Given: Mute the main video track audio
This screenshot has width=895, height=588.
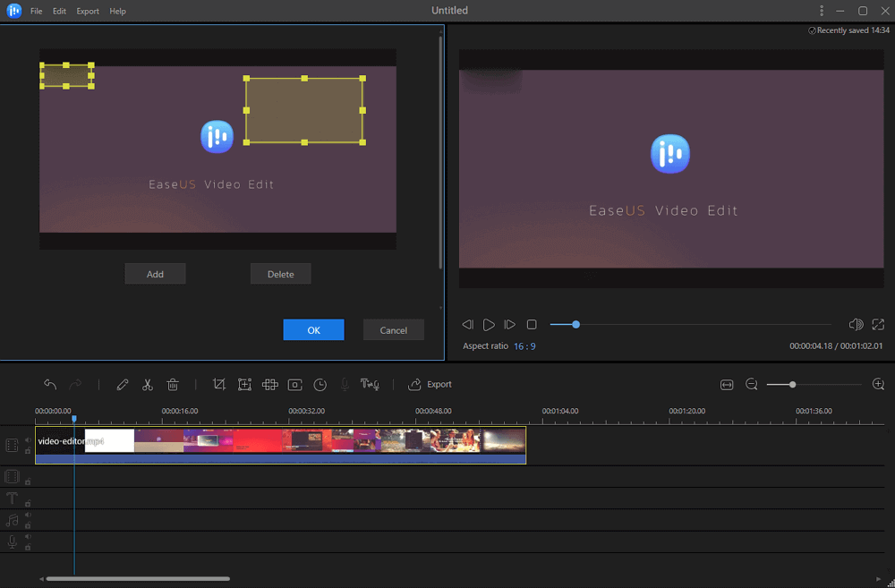Looking at the screenshot, I should 28,439.
